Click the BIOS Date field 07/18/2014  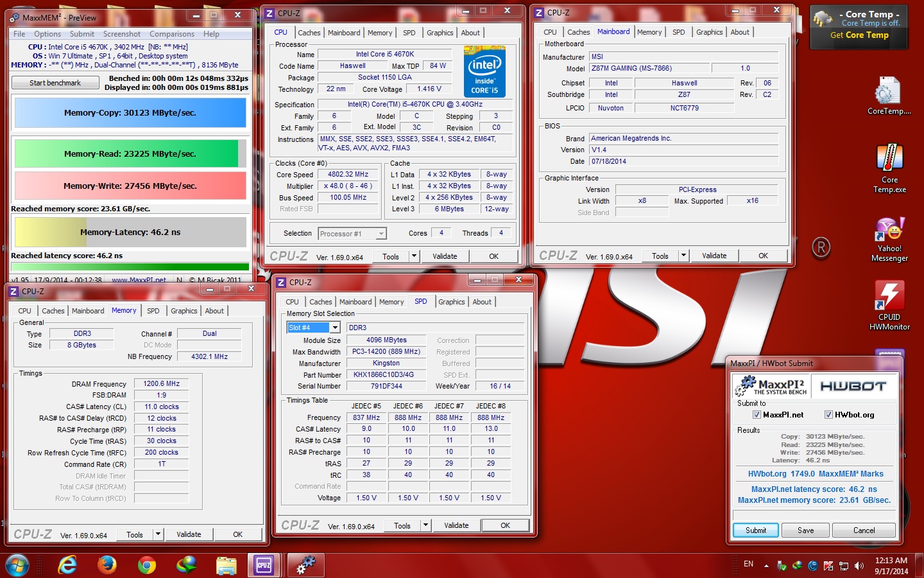coord(683,162)
